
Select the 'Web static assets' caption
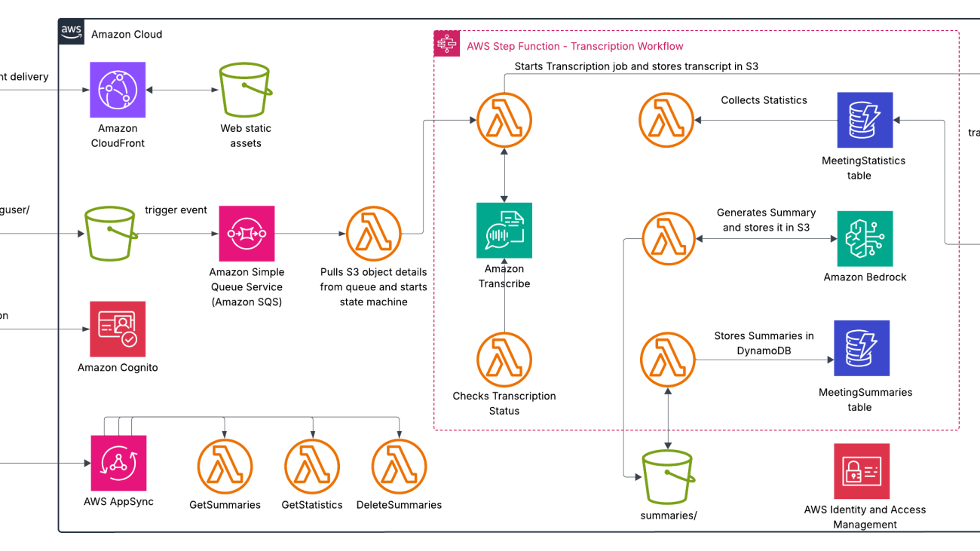[x=246, y=136]
